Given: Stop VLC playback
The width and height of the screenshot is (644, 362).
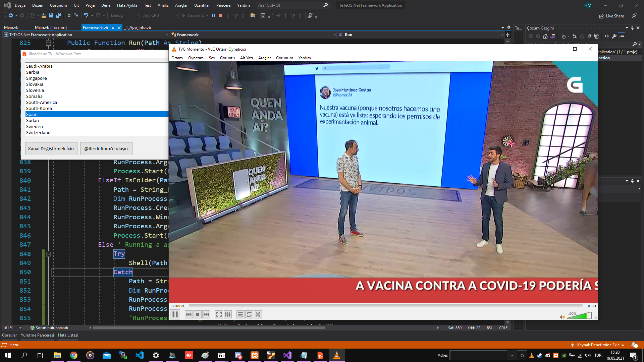Looking at the screenshot, I should click(198, 314).
